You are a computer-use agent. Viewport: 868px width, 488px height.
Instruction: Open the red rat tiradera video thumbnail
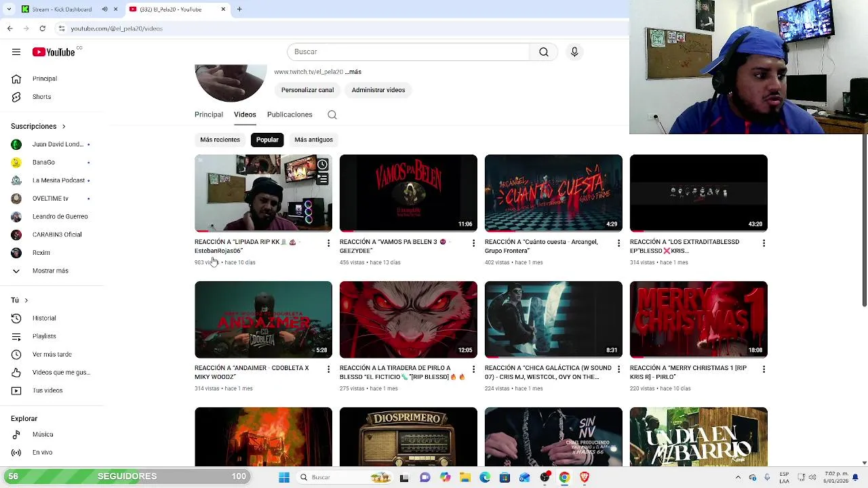pos(408,319)
